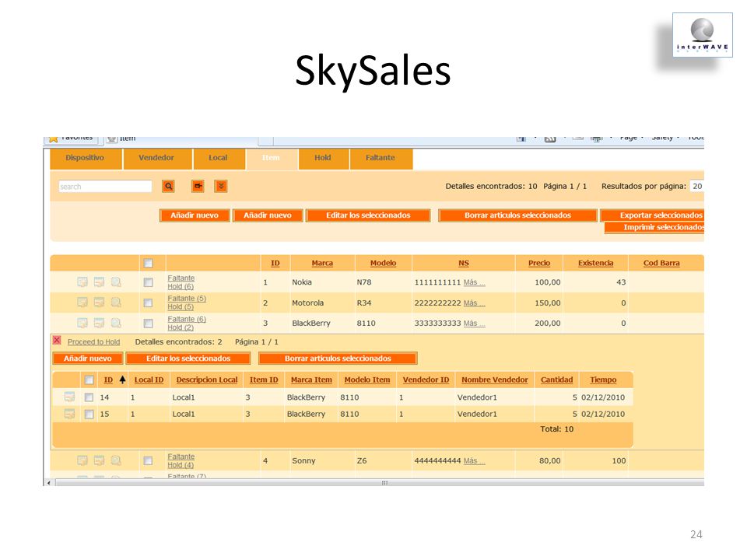
Task: Click the orange magnifier search icon
Action: [168, 186]
